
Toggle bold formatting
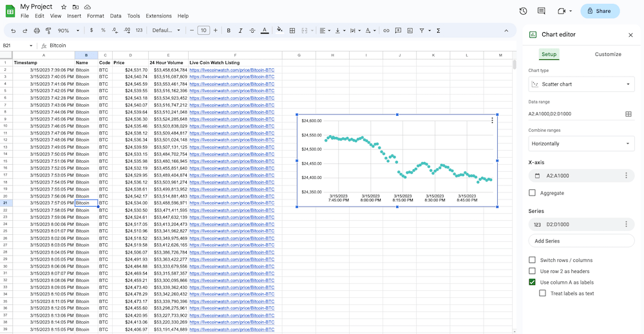[x=229, y=30]
